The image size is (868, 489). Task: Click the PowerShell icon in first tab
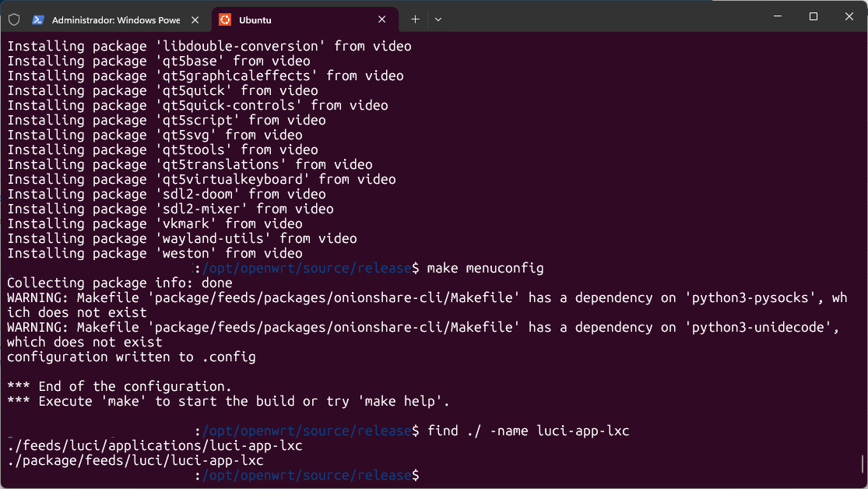pyautogui.click(x=38, y=19)
